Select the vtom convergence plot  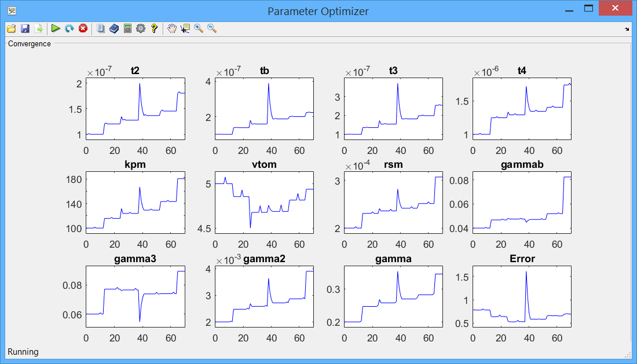coord(263,203)
